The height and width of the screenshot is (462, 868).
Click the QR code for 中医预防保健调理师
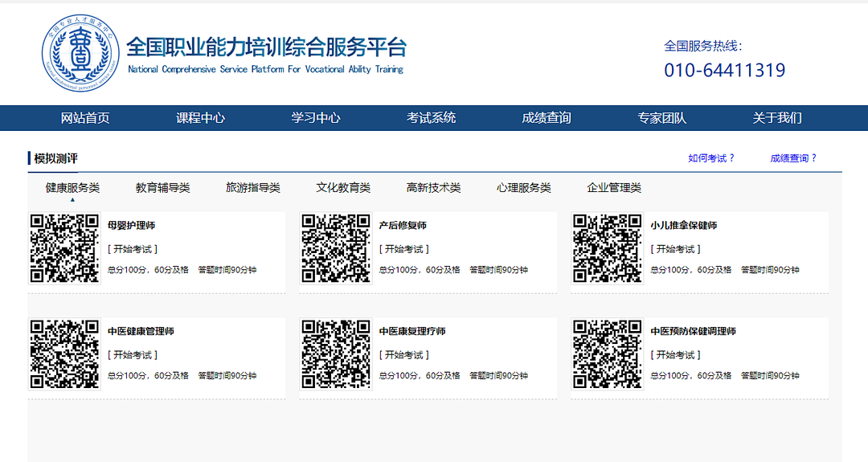(608, 354)
